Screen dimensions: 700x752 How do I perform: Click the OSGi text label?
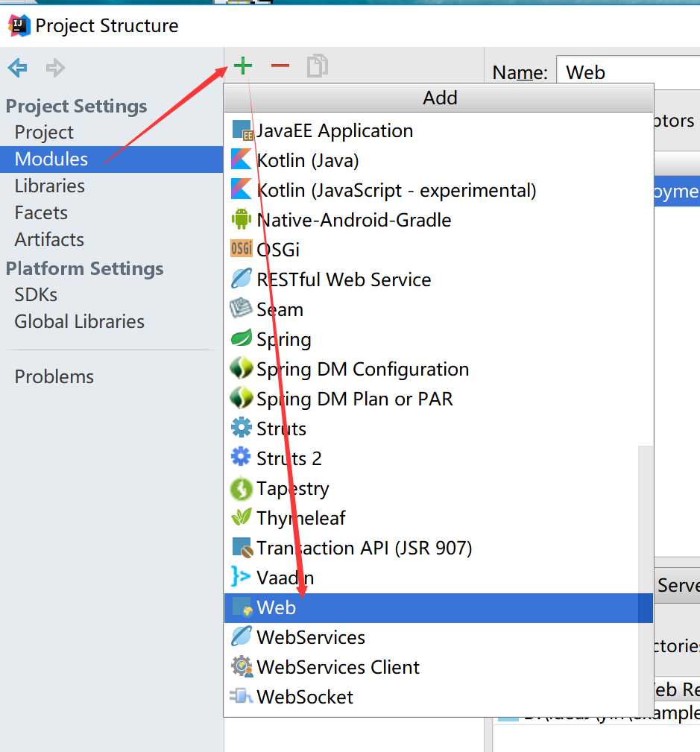[278, 250]
